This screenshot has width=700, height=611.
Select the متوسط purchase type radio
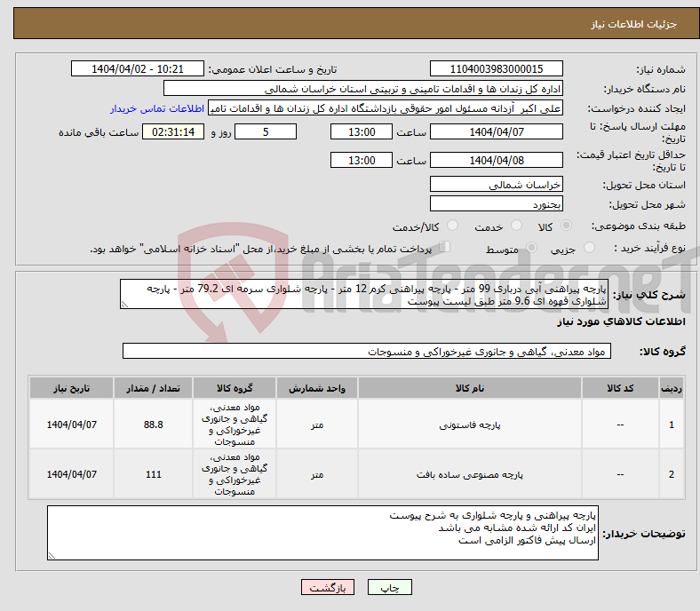[x=532, y=247]
